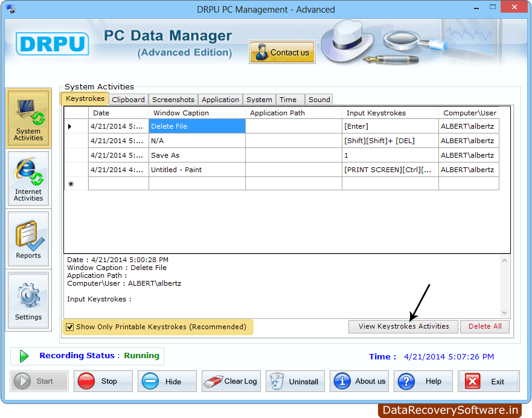
Task: Select the [PRINT SCREEN][Ctrl] keystrokes cell
Action: point(390,170)
